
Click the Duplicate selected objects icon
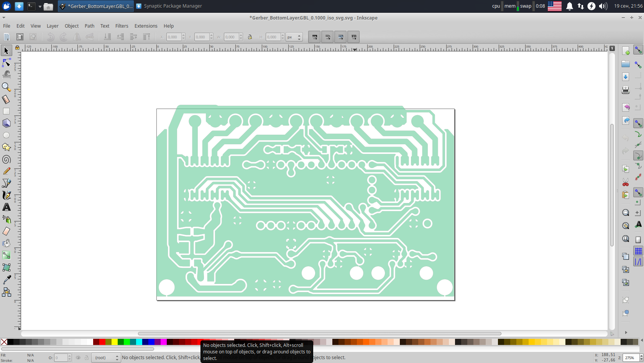[626, 256]
